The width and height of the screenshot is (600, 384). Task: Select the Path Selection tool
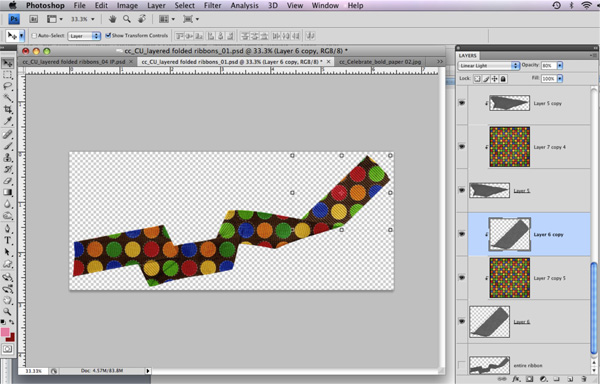(x=8, y=252)
